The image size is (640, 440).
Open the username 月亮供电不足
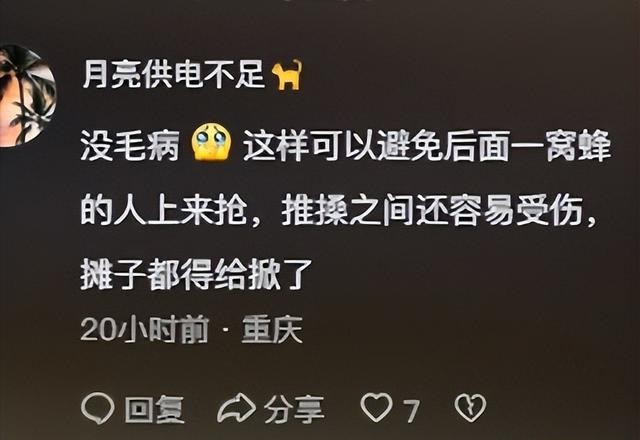point(174,76)
